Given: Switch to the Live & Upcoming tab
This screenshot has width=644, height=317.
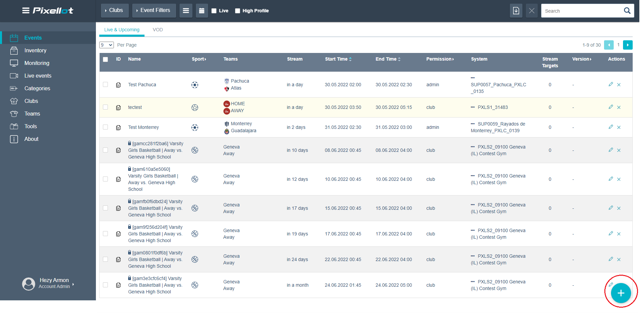Looking at the screenshot, I should tap(122, 30).
